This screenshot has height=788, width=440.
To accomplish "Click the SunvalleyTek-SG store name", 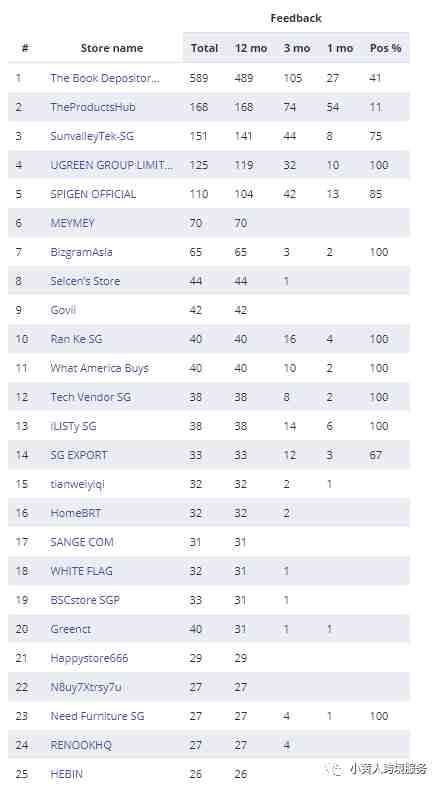I will pos(92,136).
